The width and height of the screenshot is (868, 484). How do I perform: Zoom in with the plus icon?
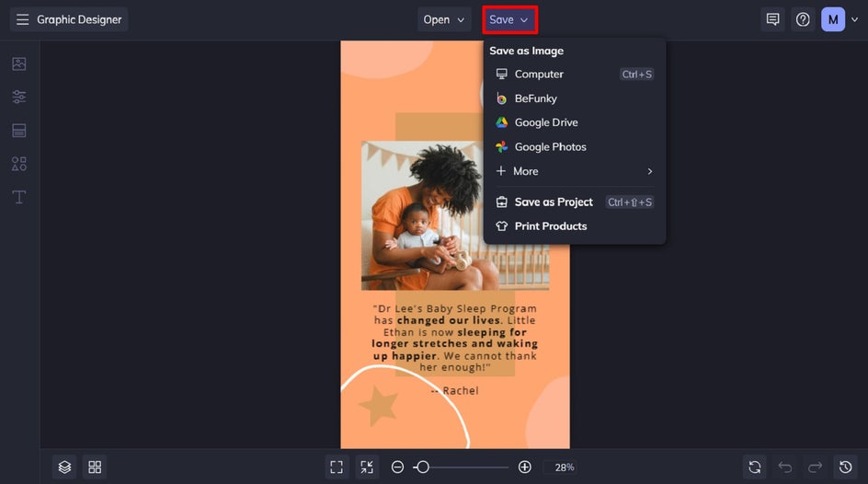(x=525, y=467)
